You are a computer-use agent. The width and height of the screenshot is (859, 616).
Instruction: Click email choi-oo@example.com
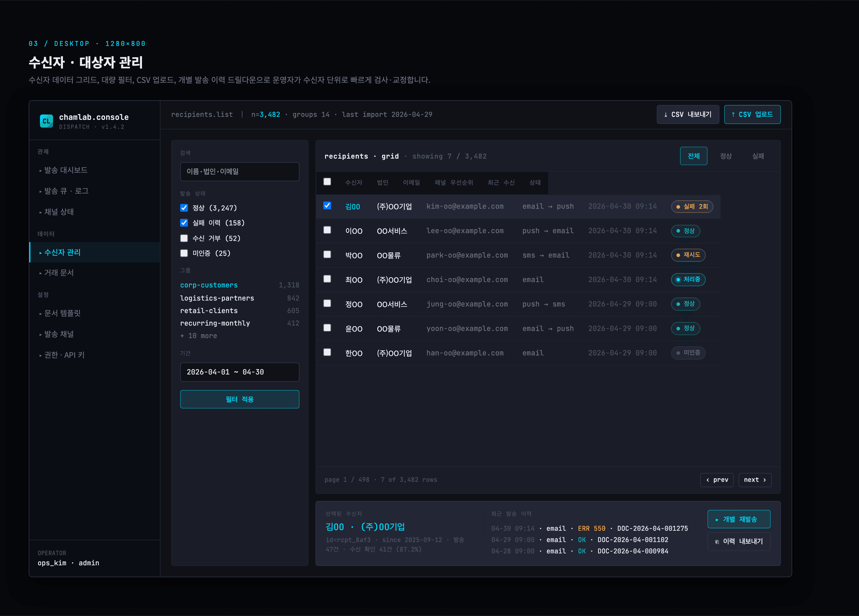click(467, 279)
